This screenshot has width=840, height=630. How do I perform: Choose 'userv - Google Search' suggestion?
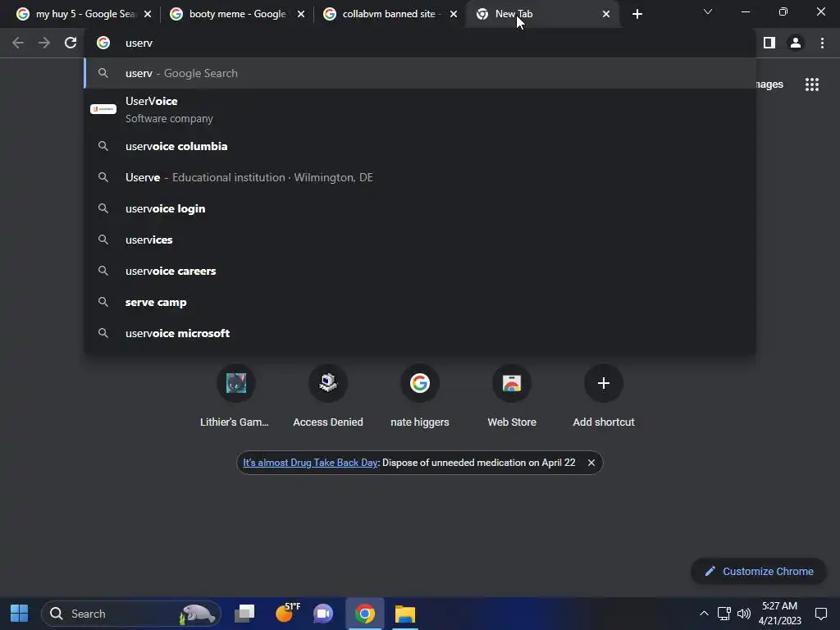(x=419, y=73)
